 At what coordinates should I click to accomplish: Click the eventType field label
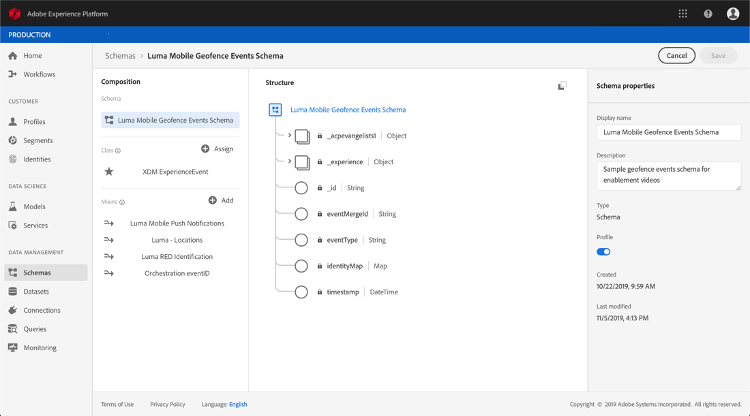[x=342, y=240]
